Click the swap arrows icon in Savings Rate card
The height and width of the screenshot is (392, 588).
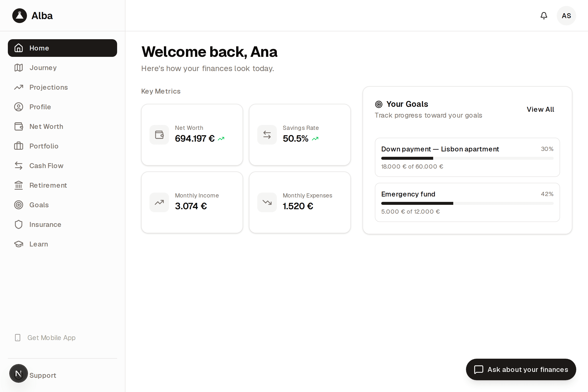coord(267,135)
